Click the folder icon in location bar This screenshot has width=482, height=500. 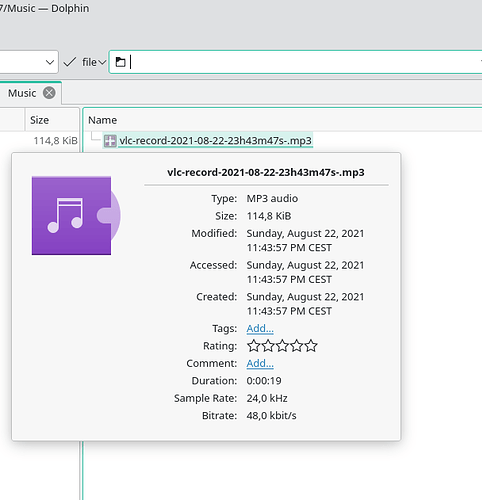click(x=120, y=62)
